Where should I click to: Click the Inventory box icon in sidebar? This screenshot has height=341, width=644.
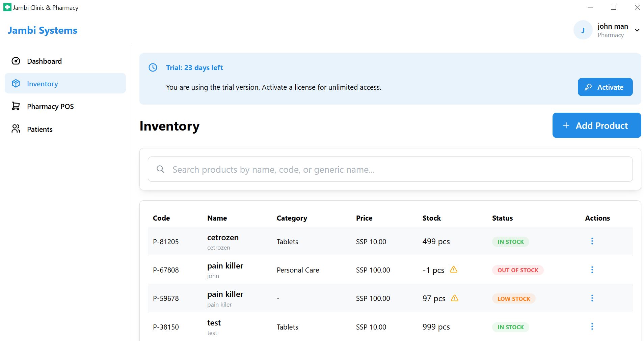click(x=16, y=84)
